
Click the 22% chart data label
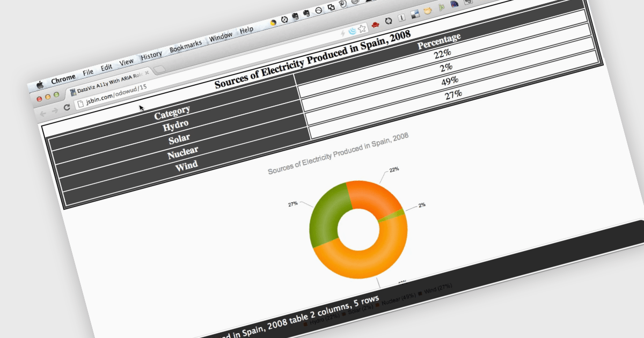tap(394, 170)
